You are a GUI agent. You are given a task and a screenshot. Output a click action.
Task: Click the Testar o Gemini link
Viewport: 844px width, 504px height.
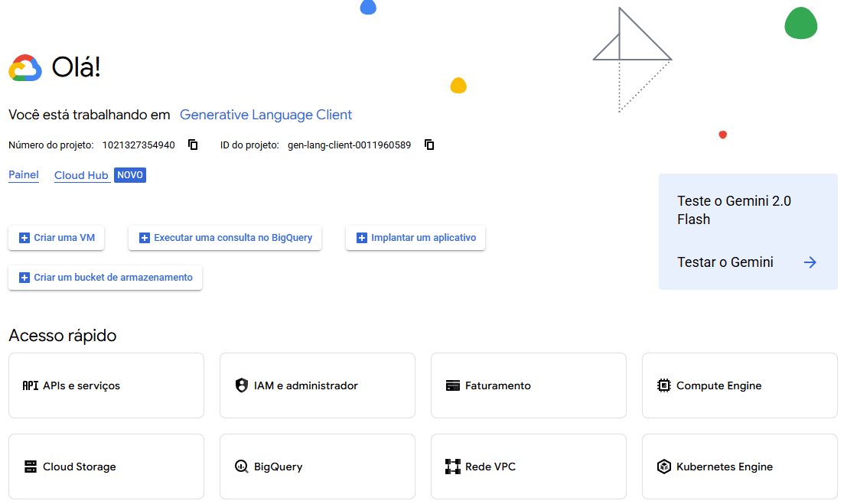[725, 262]
